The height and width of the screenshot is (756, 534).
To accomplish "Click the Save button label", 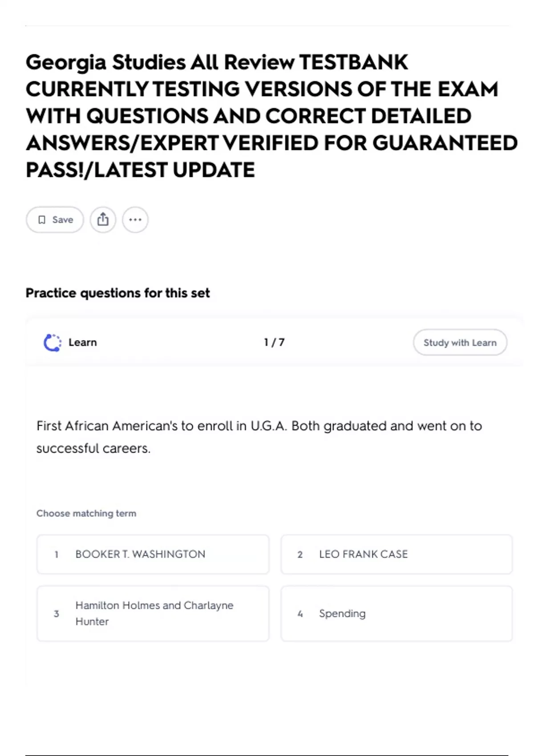I will pyautogui.click(x=62, y=220).
